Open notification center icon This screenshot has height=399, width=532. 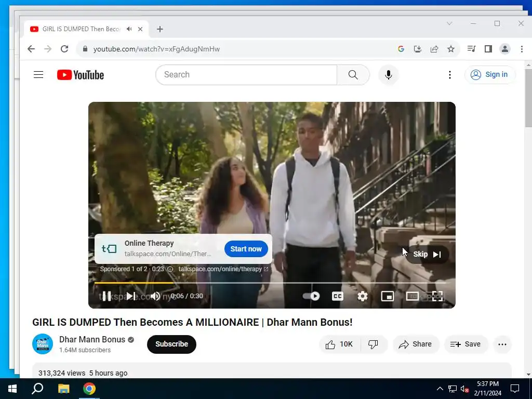click(x=515, y=389)
